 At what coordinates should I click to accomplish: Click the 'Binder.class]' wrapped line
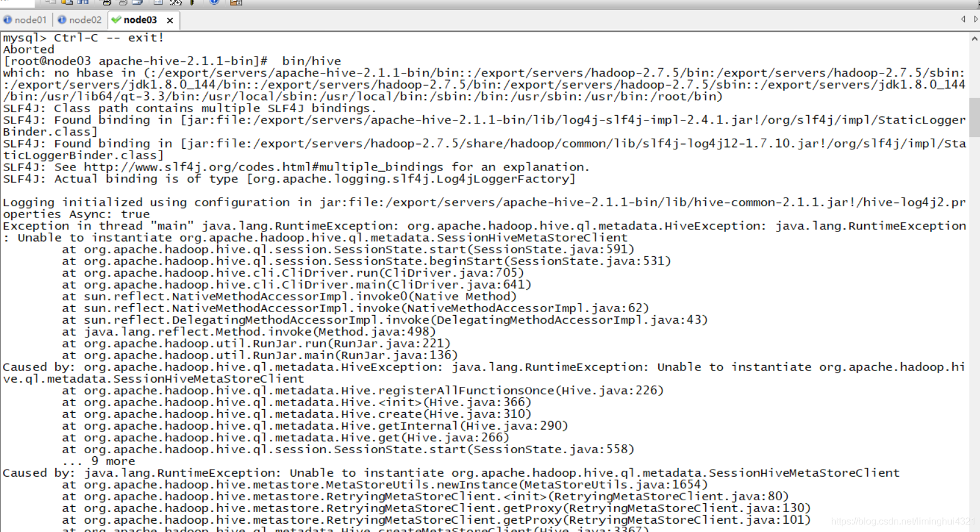tap(50, 132)
